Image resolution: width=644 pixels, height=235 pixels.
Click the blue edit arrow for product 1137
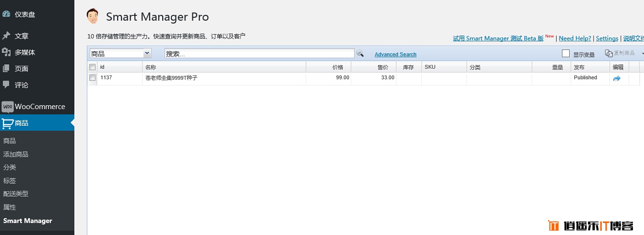click(x=617, y=78)
